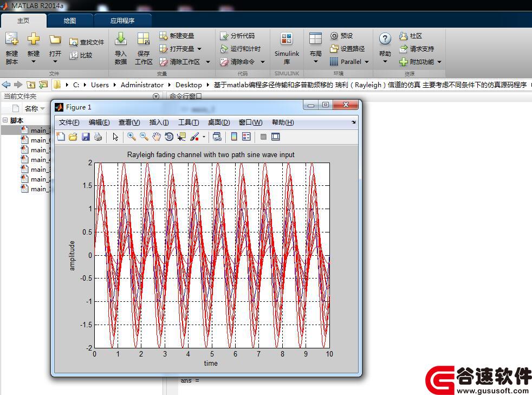Click the Desktop segment in the path
The image size is (532, 395).
coord(189,85)
